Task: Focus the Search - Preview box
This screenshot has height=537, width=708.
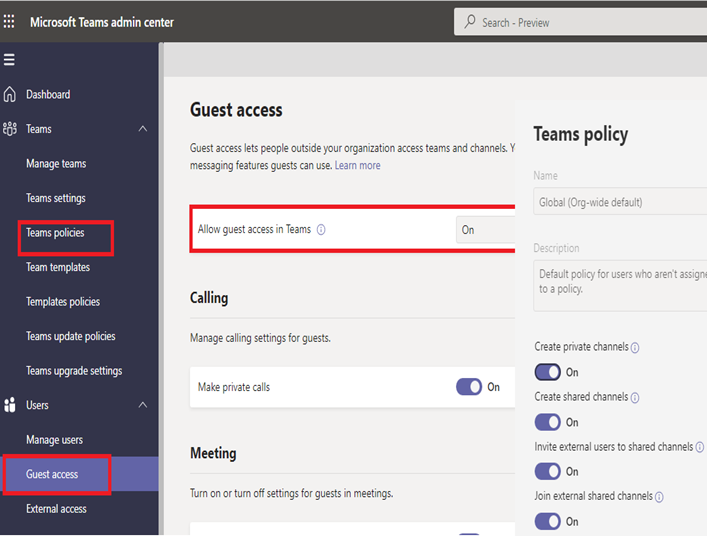Action: pyautogui.click(x=581, y=22)
